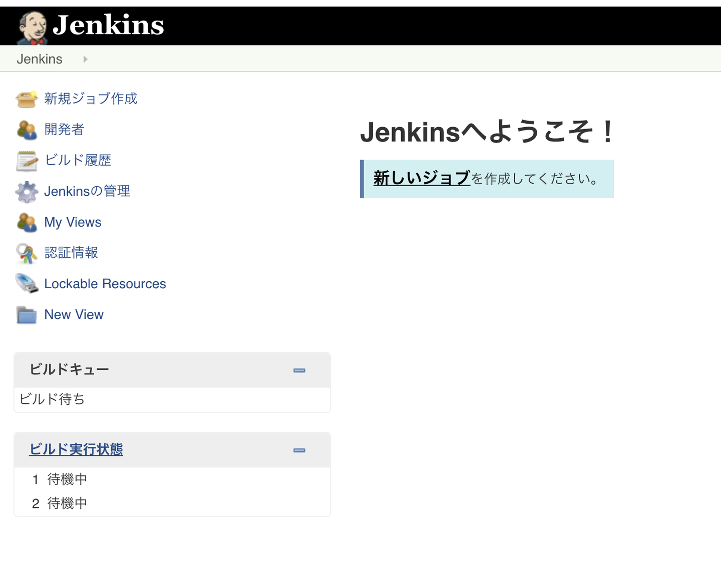Click the My Views people icon
Screen dimensions: 721x588
coord(27,223)
